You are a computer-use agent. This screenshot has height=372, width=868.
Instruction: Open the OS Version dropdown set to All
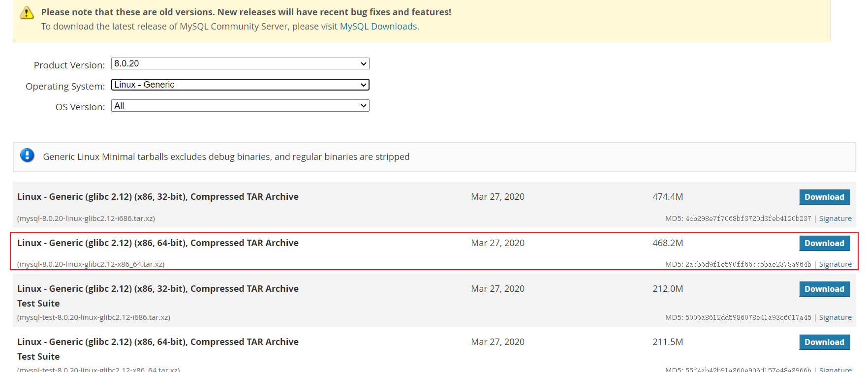tap(240, 106)
